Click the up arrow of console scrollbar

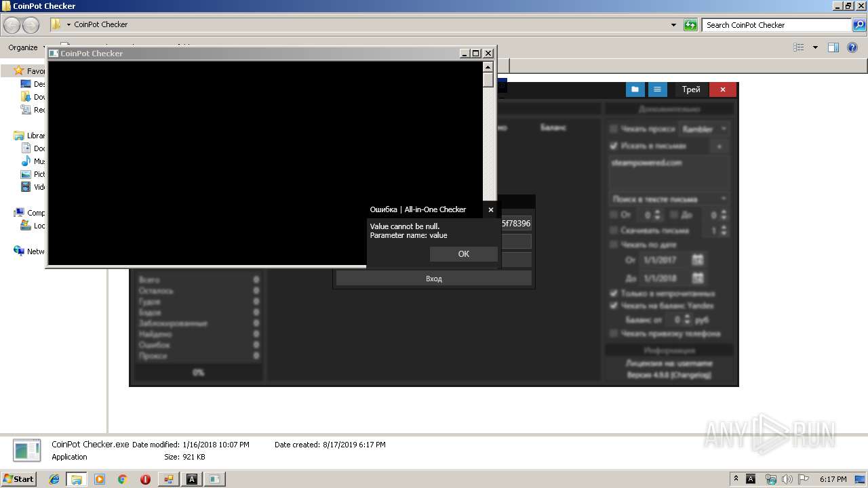point(488,67)
